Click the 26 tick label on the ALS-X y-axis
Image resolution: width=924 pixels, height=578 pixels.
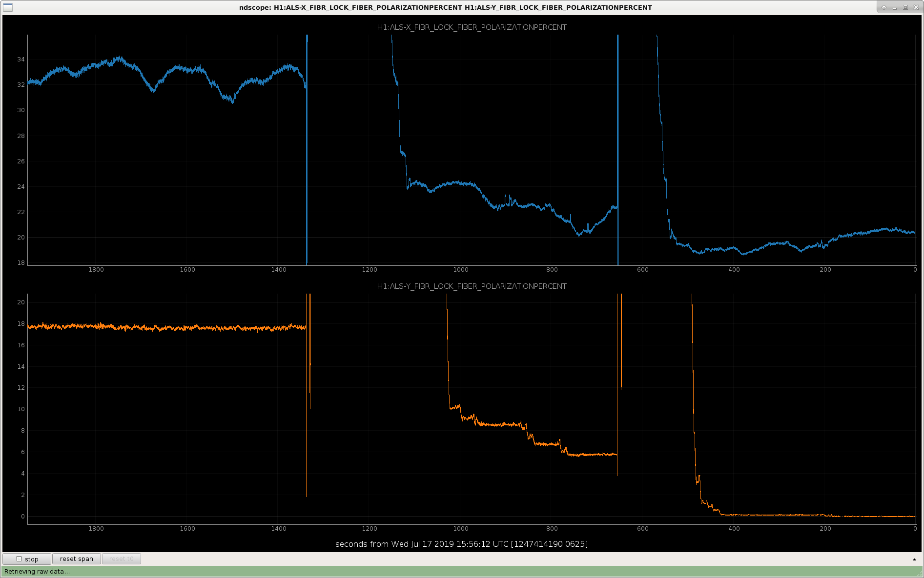pyautogui.click(x=21, y=161)
